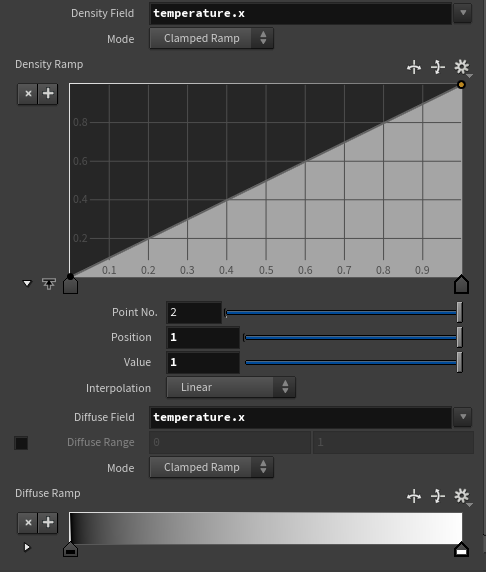
Task: Add point button in Density Ramp
Action: click(x=48, y=94)
